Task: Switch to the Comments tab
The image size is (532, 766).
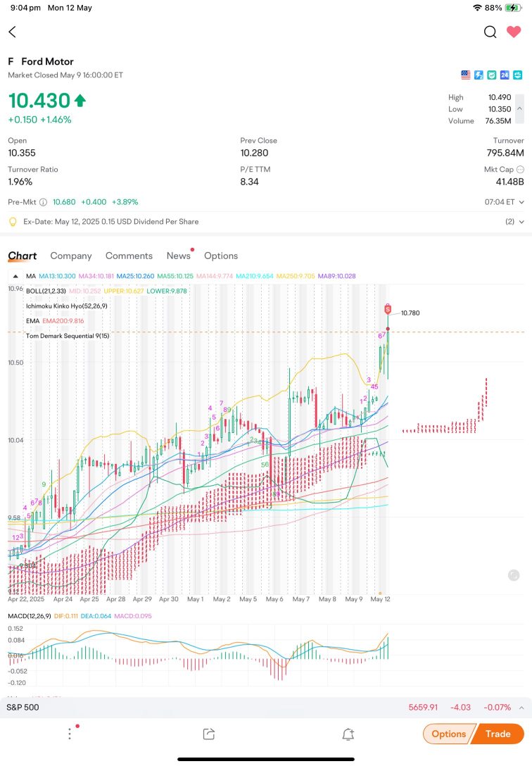Action: [x=129, y=256]
